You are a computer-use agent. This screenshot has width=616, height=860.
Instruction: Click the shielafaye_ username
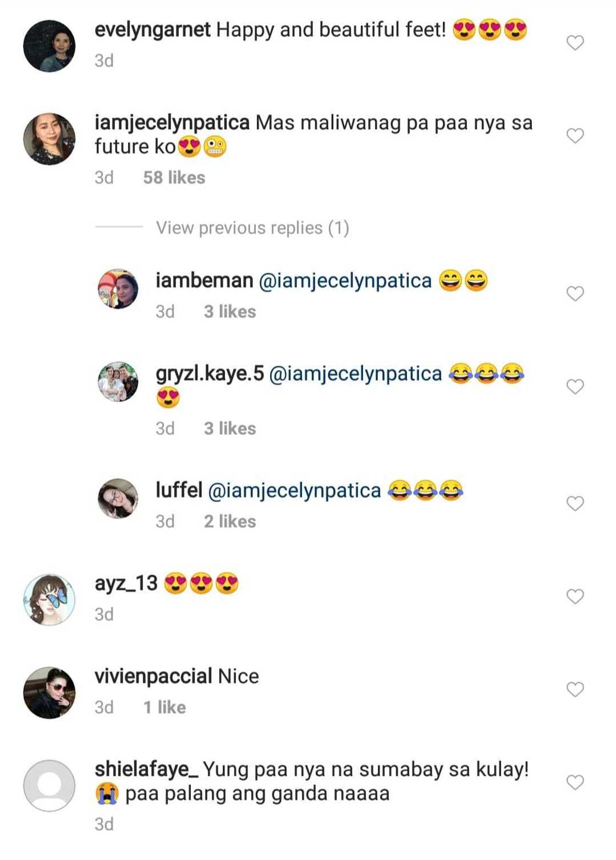(146, 769)
